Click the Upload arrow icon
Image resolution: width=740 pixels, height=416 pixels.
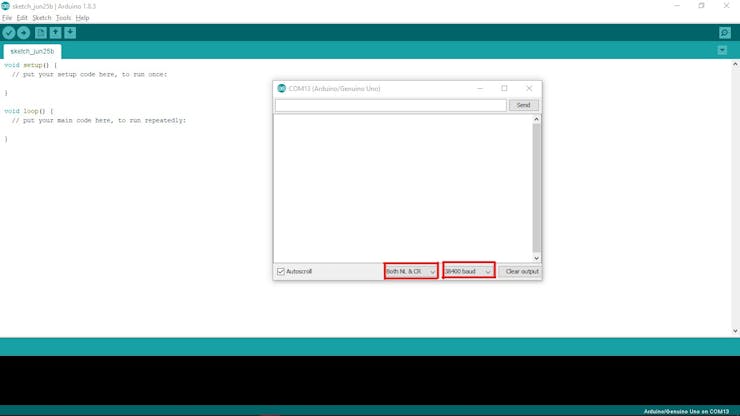pos(24,33)
